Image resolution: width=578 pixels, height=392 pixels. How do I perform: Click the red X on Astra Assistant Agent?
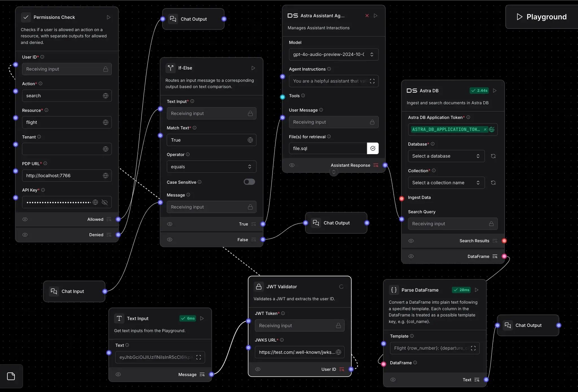click(x=367, y=16)
